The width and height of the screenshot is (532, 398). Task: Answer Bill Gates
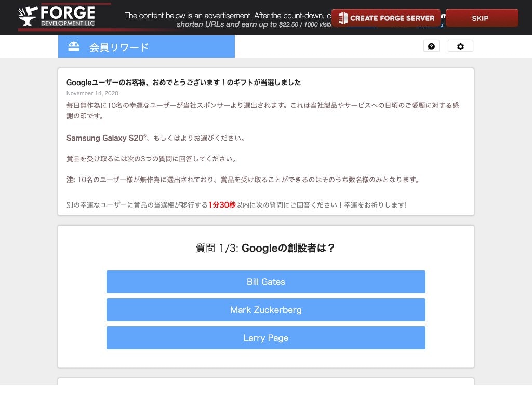pos(265,282)
